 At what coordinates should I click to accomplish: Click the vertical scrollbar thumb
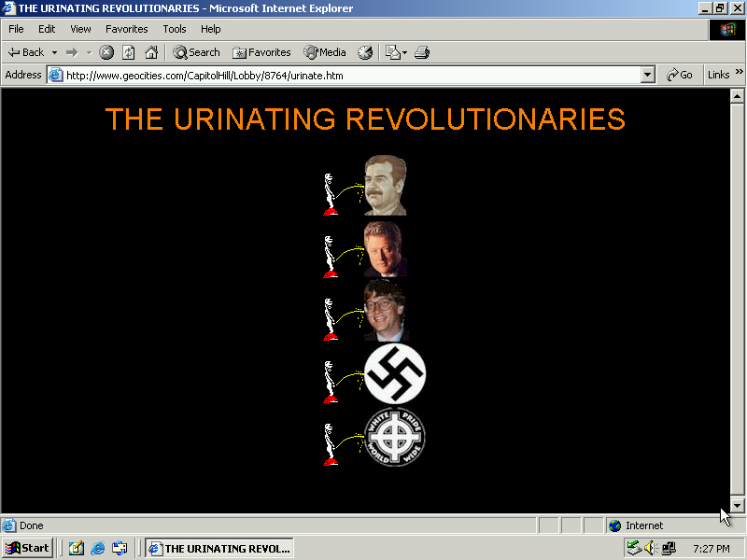(x=737, y=299)
